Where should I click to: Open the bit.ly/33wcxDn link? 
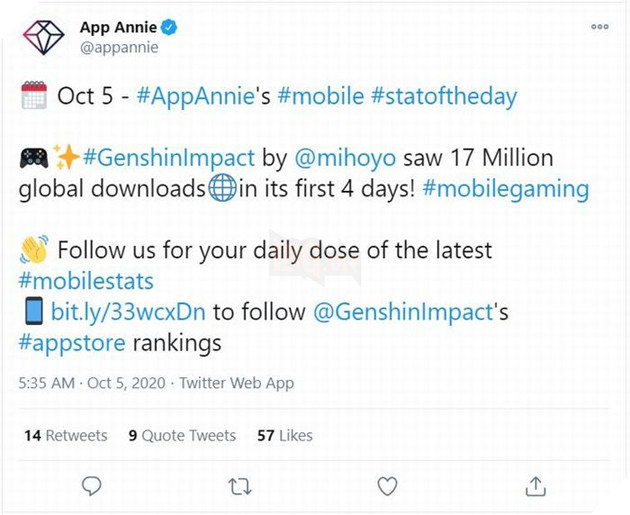click(128, 312)
